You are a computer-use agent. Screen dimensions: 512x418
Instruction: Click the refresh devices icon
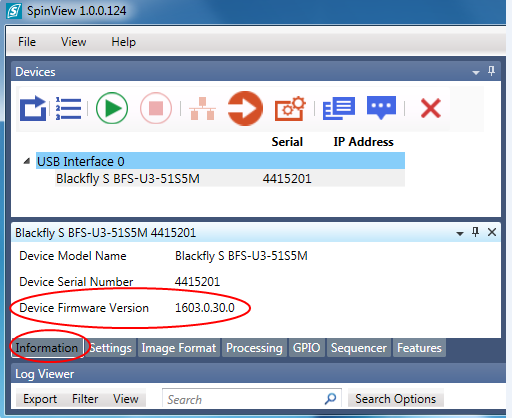pyautogui.click(x=33, y=109)
